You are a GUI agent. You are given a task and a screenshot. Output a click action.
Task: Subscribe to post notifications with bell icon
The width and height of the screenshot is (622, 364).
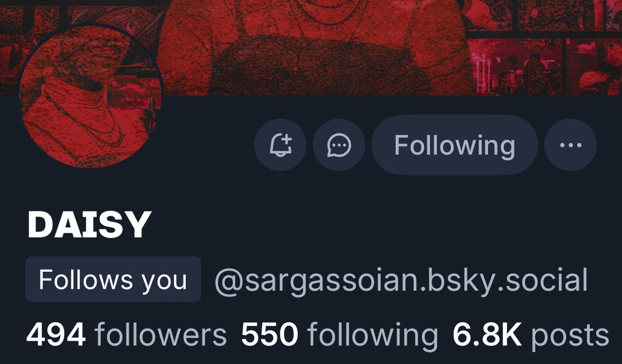pyautogui.click(x=281, y=145)
